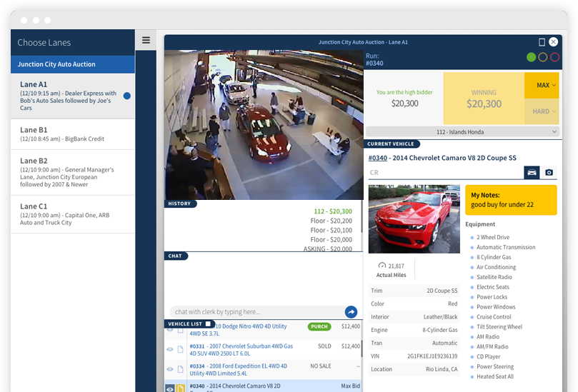Toggle watch eye for #0331 Suburban
This screenshot has width=578, height=392.
pyautogui.click(x=170, y=349)
